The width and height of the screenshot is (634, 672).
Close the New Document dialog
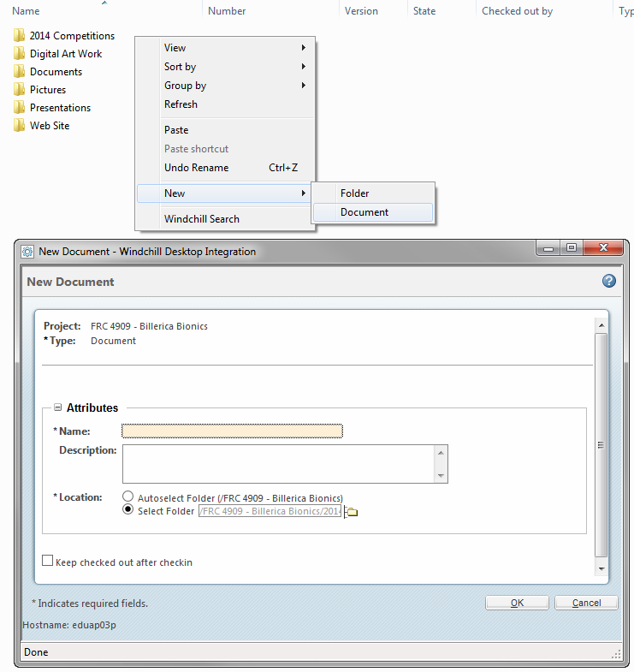[603, 247]
